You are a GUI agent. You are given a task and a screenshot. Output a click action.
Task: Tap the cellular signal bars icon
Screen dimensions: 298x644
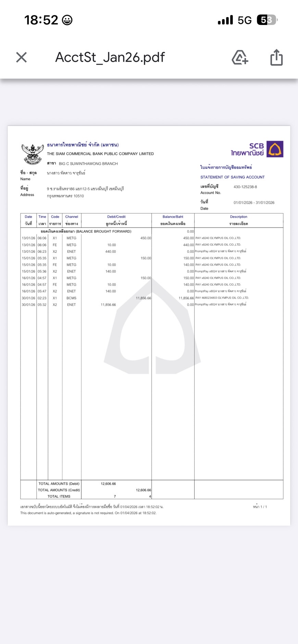(225, 20)
